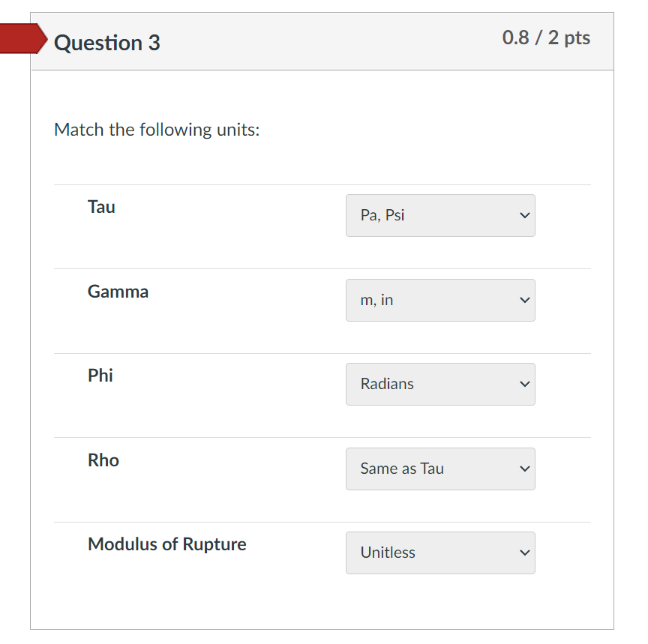Screen dimensions: 648x644
Task: Click the chevron on the Radians dropdown
Action: click(x=524, y=384)
